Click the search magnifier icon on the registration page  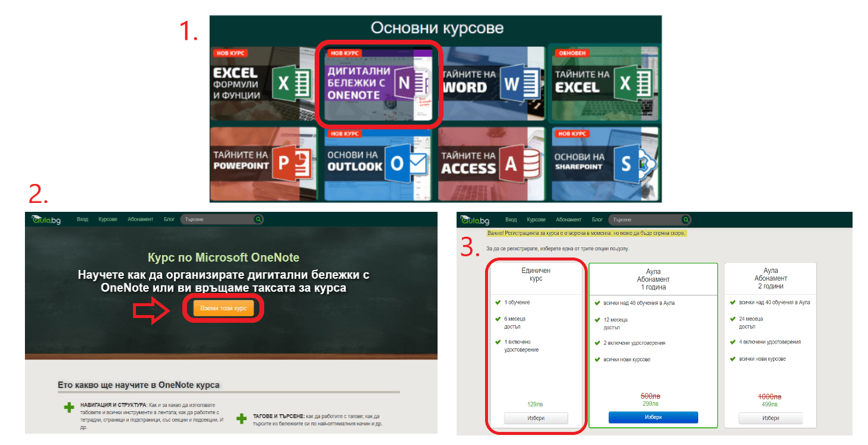coord(686,220)
